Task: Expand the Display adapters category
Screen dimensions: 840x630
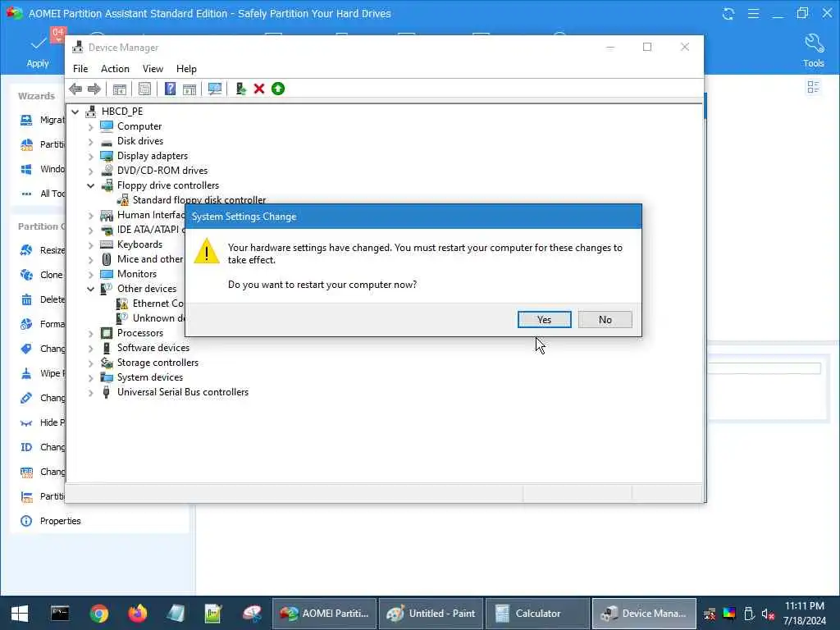Action: point(90,157)
